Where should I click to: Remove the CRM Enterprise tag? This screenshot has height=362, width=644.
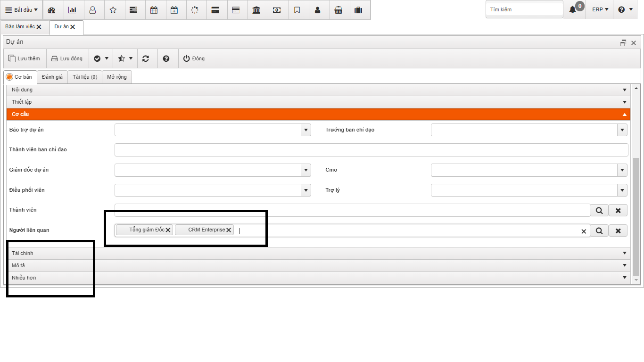(229, 230)
